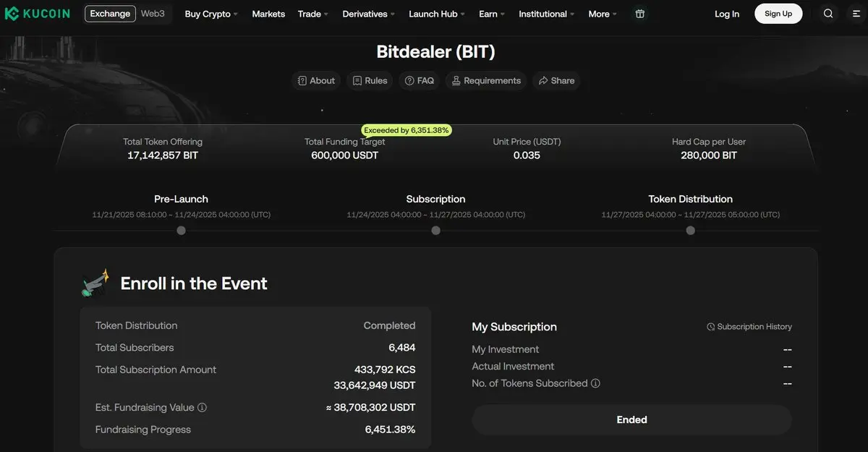
Task: Open the hamburger menu icon
Action: coord(847,14)
